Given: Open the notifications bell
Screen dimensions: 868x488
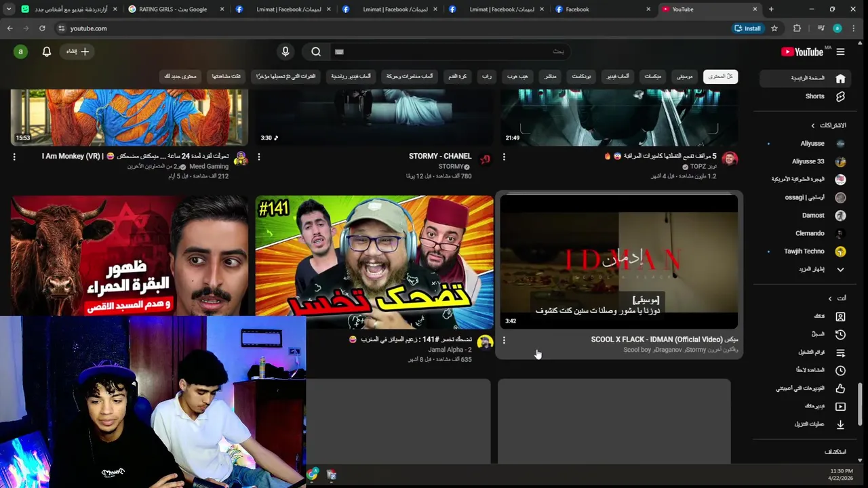Looking at the screenshot, I should click(x=47, y=52).
